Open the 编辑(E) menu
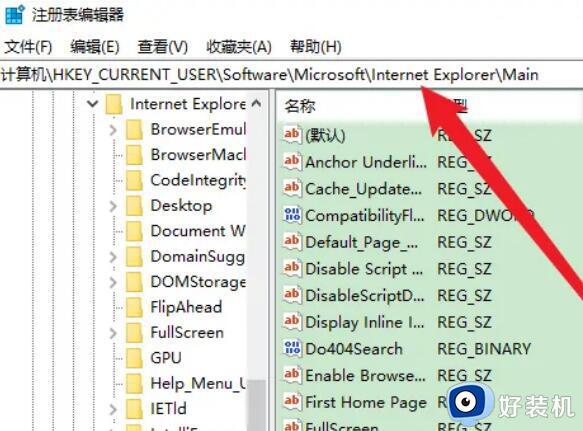This screenshot has height=431, width=583. (x=95, y=47)
